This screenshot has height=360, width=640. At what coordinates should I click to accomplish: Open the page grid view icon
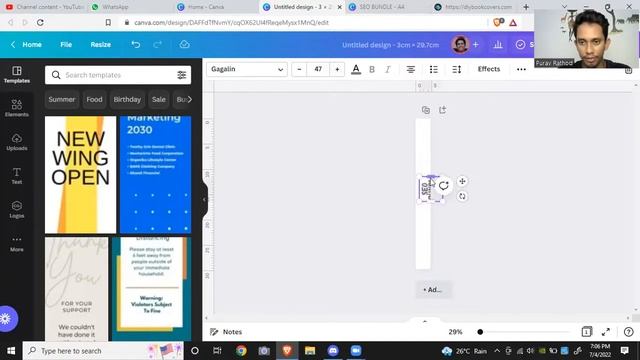(587, 332)
